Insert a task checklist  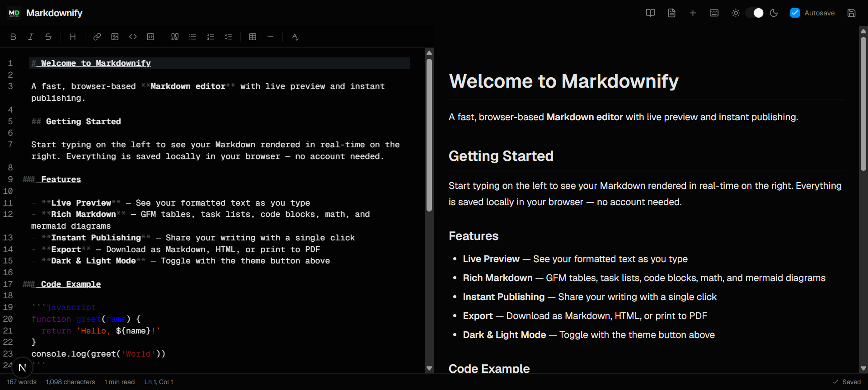[228, 37]
